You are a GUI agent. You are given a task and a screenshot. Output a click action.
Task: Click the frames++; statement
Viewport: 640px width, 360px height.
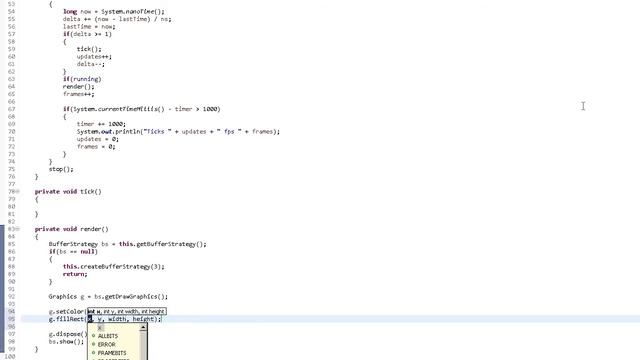click(x=78, y=94)
